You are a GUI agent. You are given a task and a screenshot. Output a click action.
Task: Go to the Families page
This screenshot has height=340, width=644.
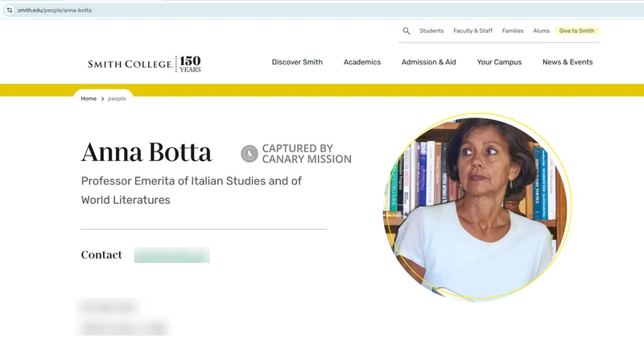[513, 31]
